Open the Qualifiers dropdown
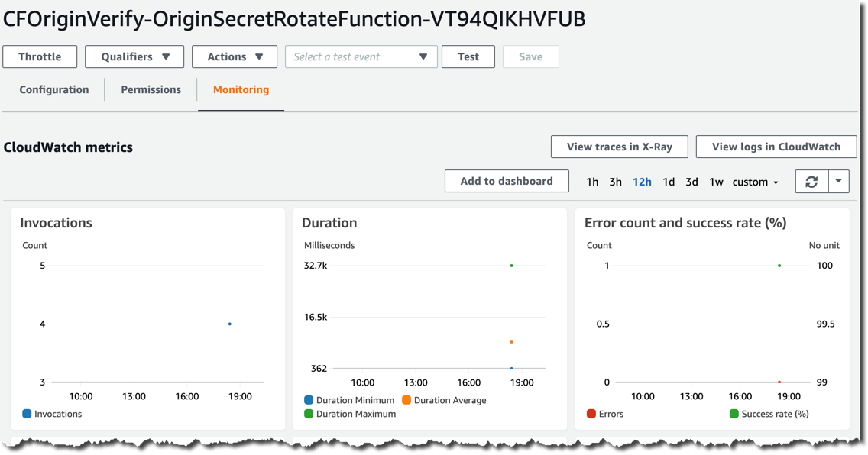The width and height of the screenshot is (868, 455). tap(134, 56)
